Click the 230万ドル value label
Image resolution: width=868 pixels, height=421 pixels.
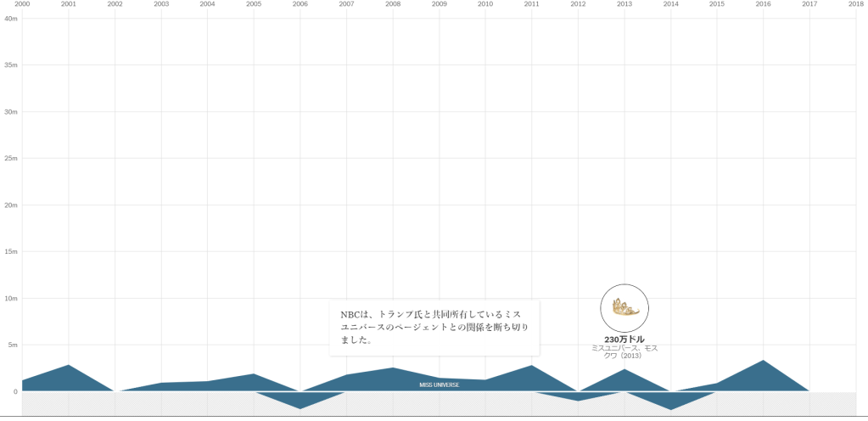(x=624, y=340)
